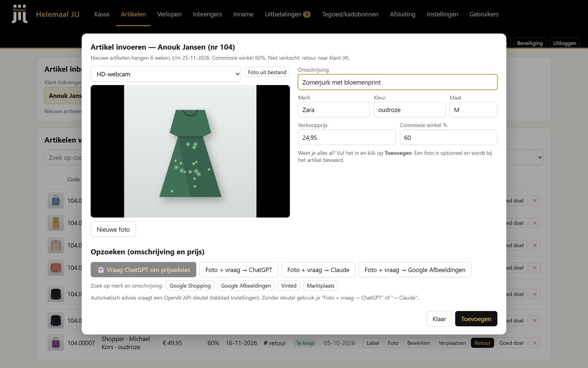Click the yellow trousers item thumbnail

[x=56, y=223]
